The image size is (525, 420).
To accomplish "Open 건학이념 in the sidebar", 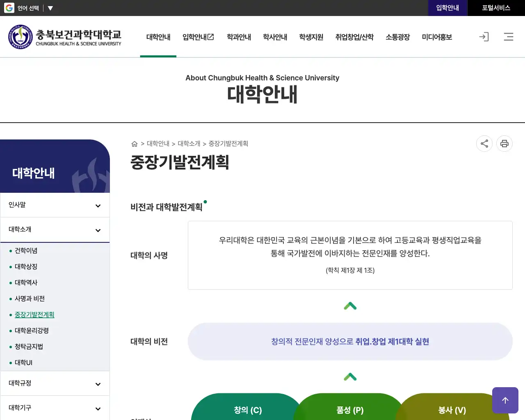I will click(x=26, y=251).
